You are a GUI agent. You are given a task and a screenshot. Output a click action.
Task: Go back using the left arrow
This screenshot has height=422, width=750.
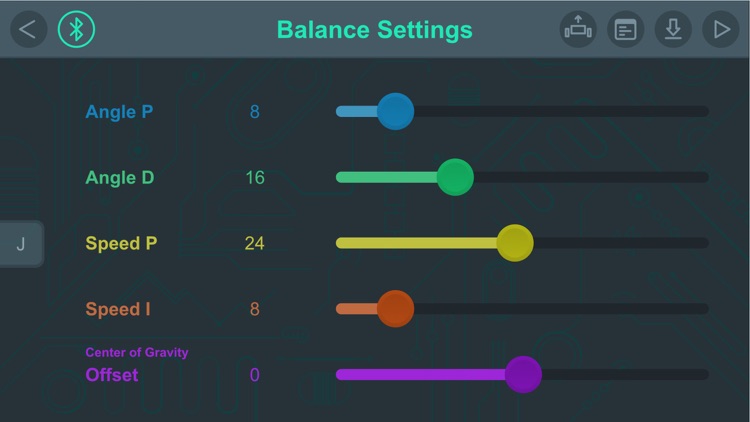28,29
